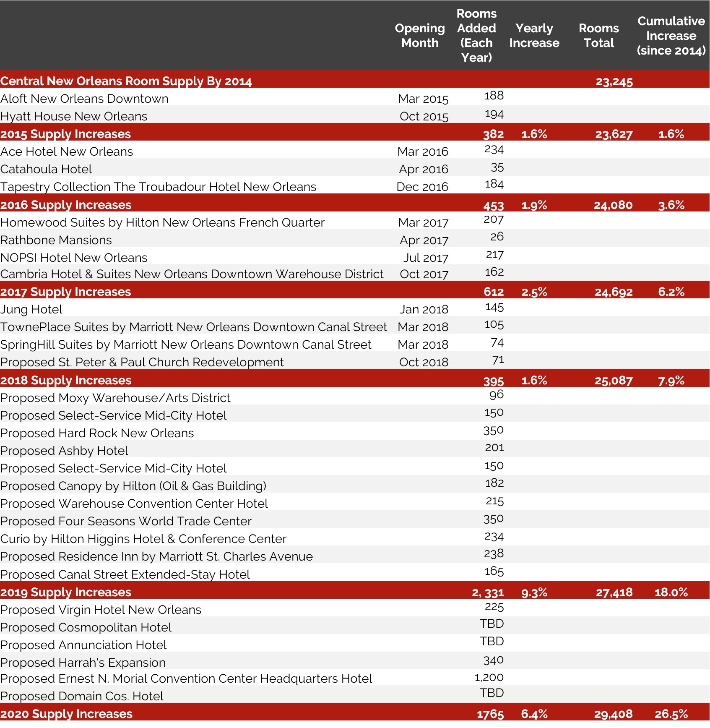
Task: Select the 23,245 rooms total value
Action: [x=614, y=81]
